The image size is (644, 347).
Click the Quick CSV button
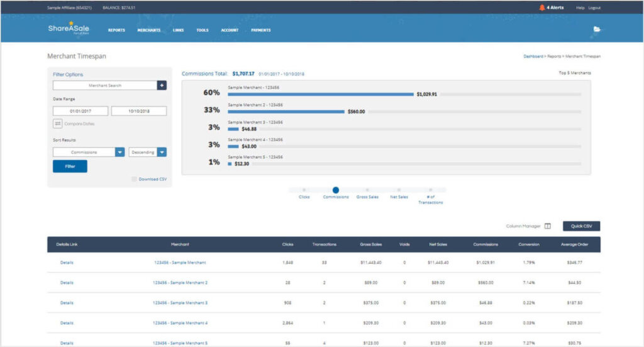581,226
